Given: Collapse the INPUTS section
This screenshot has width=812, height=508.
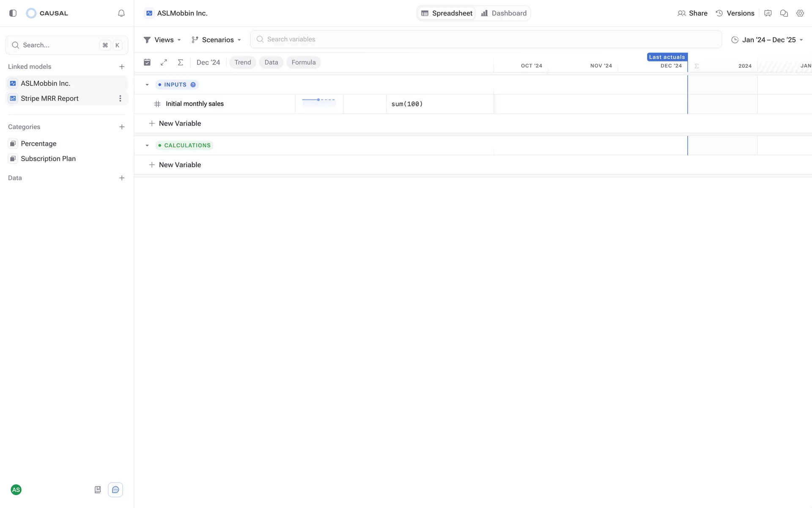Looking at the screenshot, I should click(147, 85).
